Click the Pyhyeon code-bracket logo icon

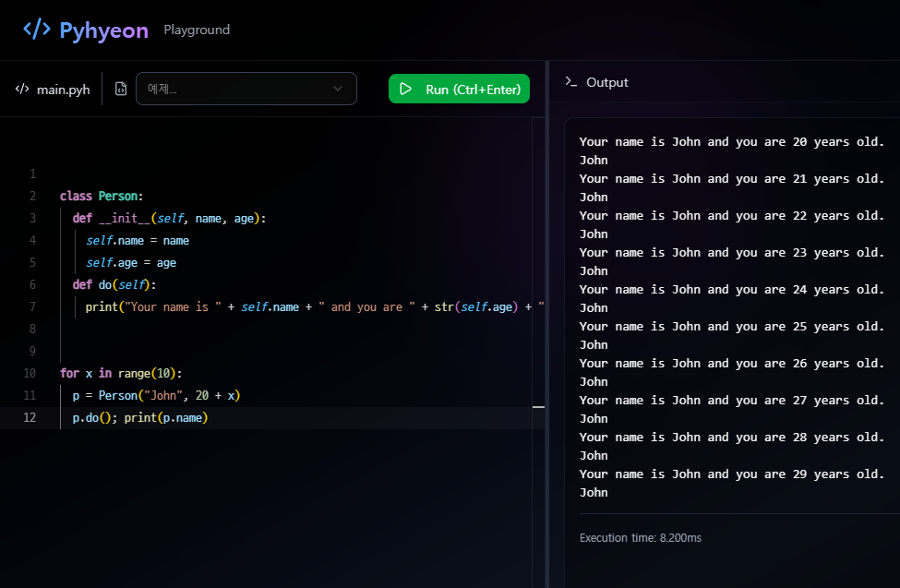click(37, 30)
